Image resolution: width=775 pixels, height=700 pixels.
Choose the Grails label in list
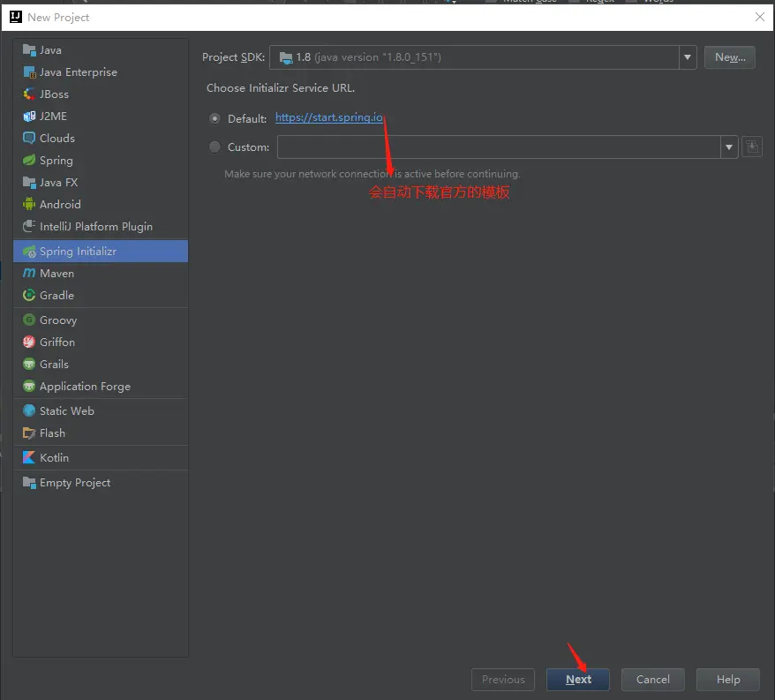pyautogui.click(x=54, y=364)
